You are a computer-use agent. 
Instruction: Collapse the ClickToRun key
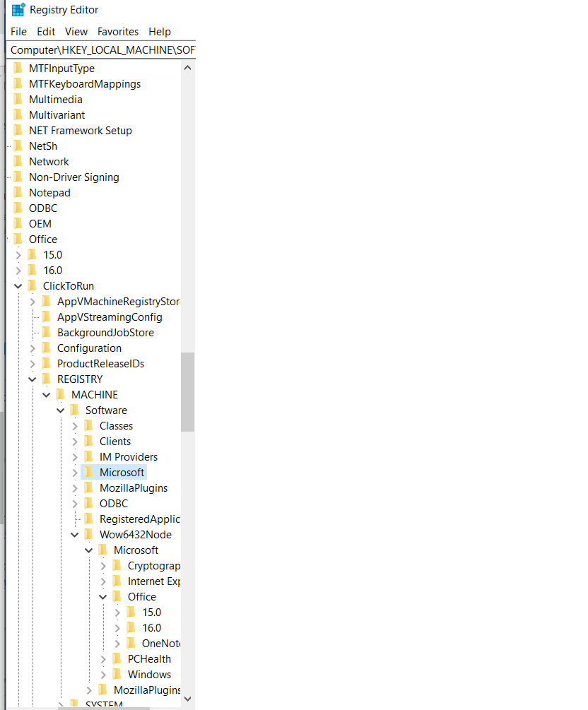[18, 286]
